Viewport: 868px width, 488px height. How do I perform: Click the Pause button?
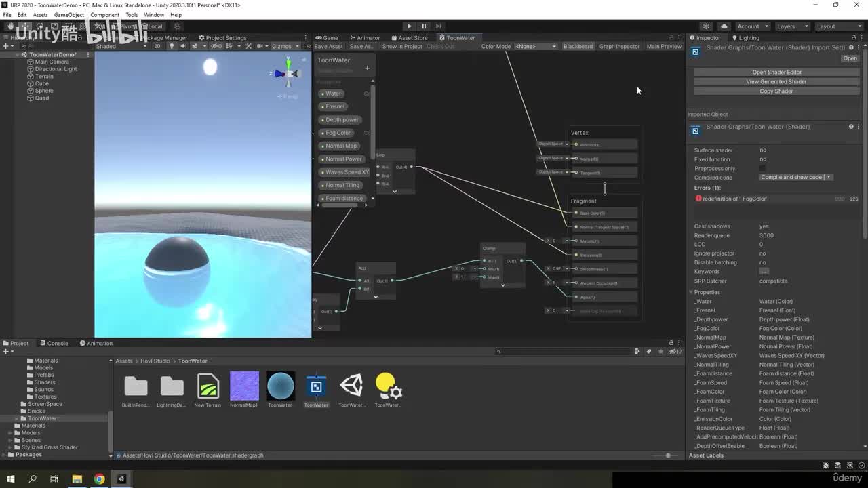click(x=424, y=26)
